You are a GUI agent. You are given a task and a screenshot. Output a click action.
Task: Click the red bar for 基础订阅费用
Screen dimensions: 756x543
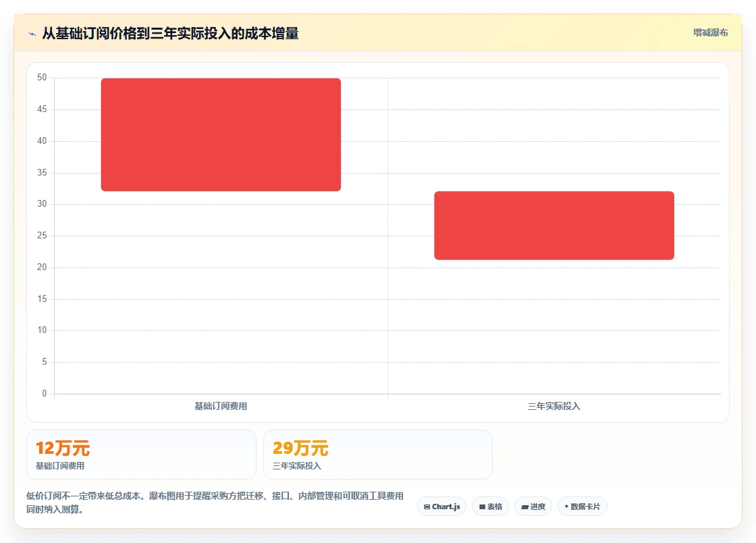tap(221, 134)
